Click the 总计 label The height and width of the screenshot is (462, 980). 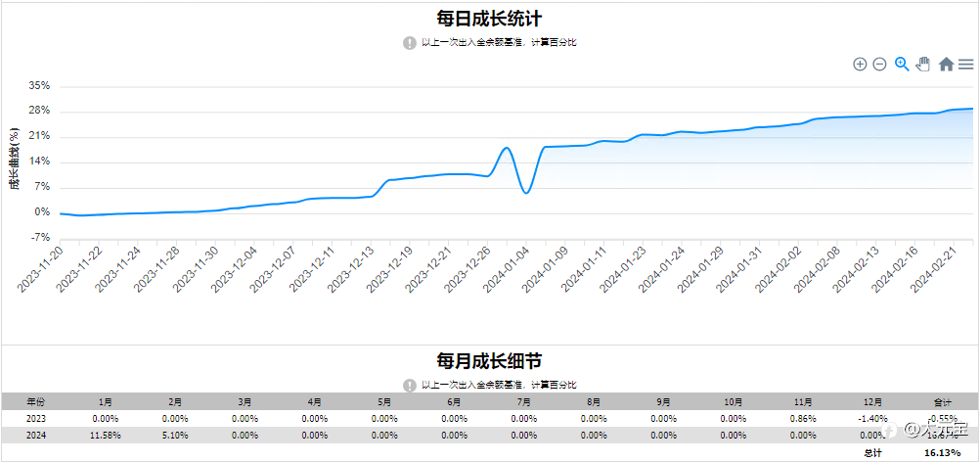click(872, 452)
